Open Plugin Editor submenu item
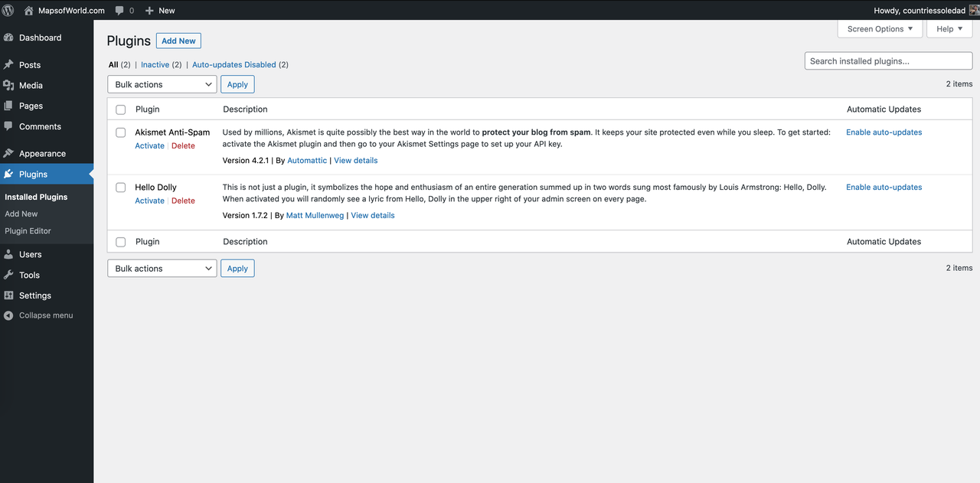 point(28,230)
